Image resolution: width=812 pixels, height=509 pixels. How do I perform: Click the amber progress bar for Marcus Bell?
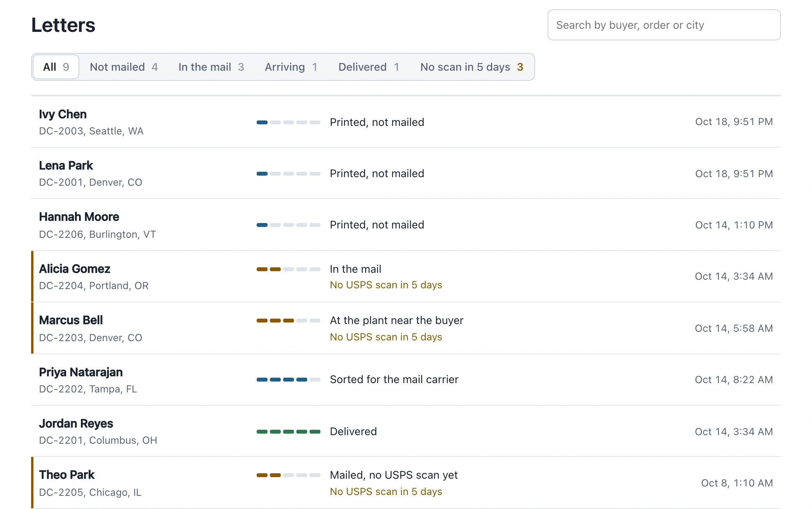(289, 321)
